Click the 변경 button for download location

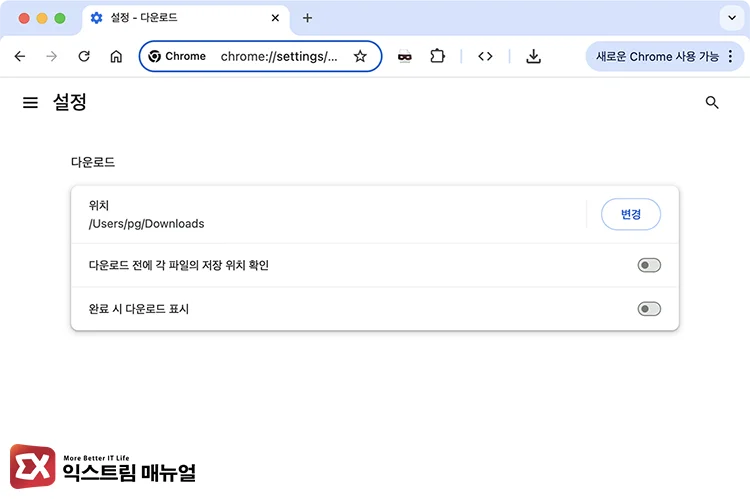click(630, 214)
